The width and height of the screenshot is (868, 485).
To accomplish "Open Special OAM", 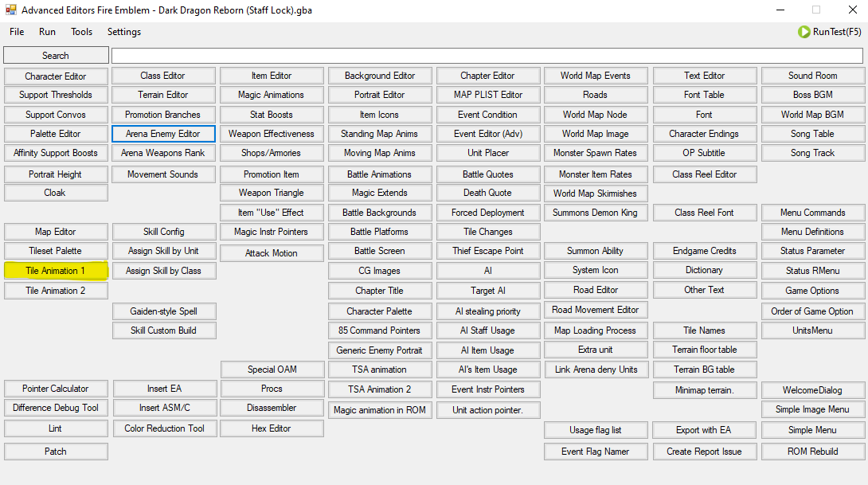I will coord(272,370).
